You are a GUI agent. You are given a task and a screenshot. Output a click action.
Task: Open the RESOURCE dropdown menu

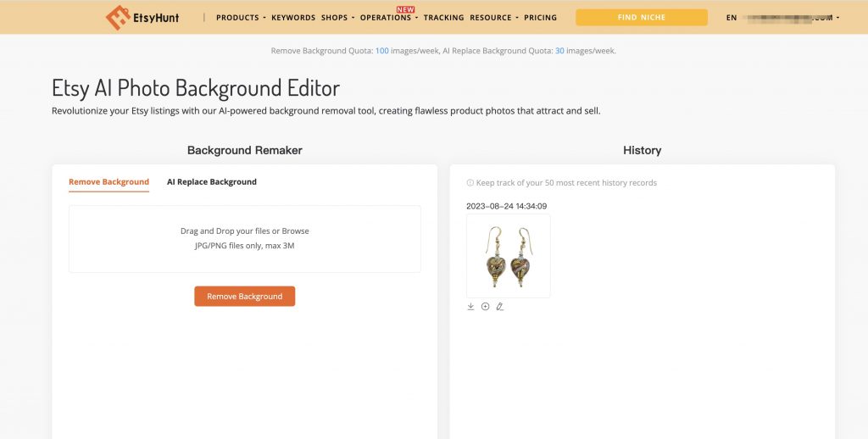494,18
